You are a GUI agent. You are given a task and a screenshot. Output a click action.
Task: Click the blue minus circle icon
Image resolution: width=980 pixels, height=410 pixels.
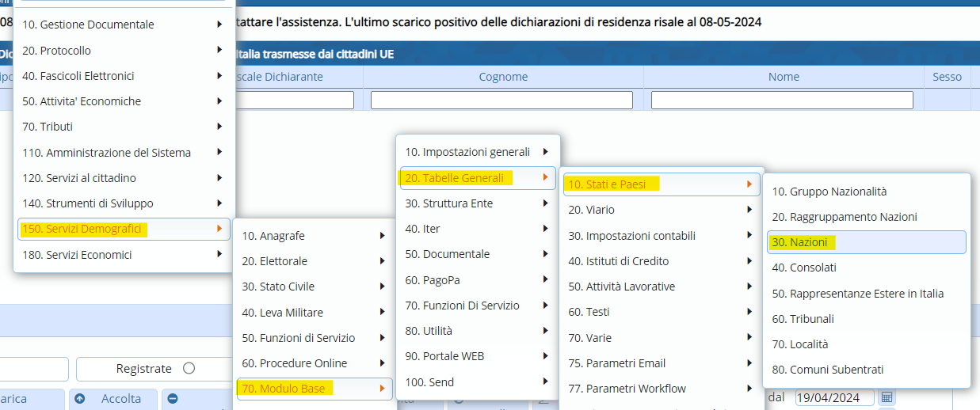pyautogui.click(x=173, y=399)
